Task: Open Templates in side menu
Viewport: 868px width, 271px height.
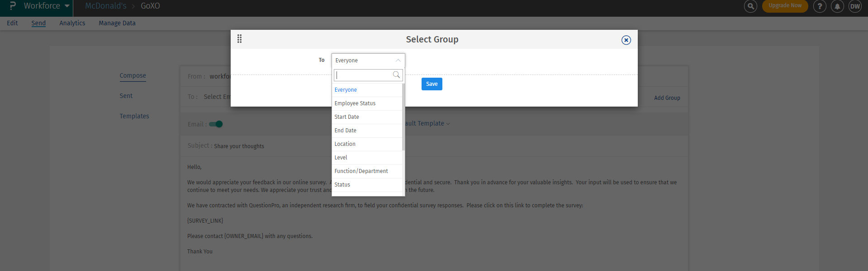Action: [x=134, y=116]
